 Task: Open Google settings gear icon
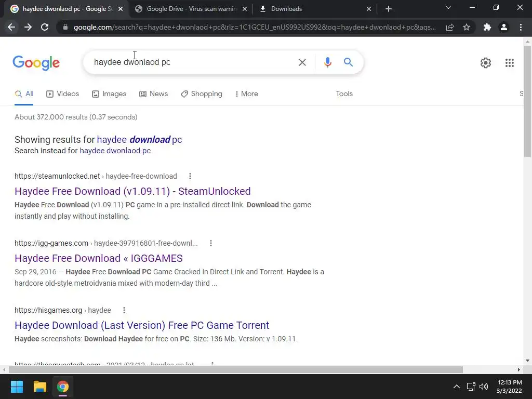486,63
